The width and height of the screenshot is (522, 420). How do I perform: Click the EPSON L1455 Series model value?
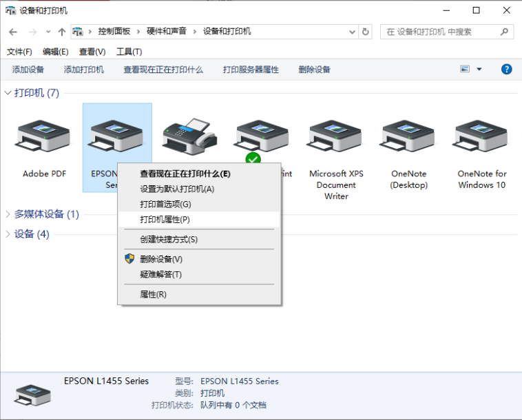240,381
